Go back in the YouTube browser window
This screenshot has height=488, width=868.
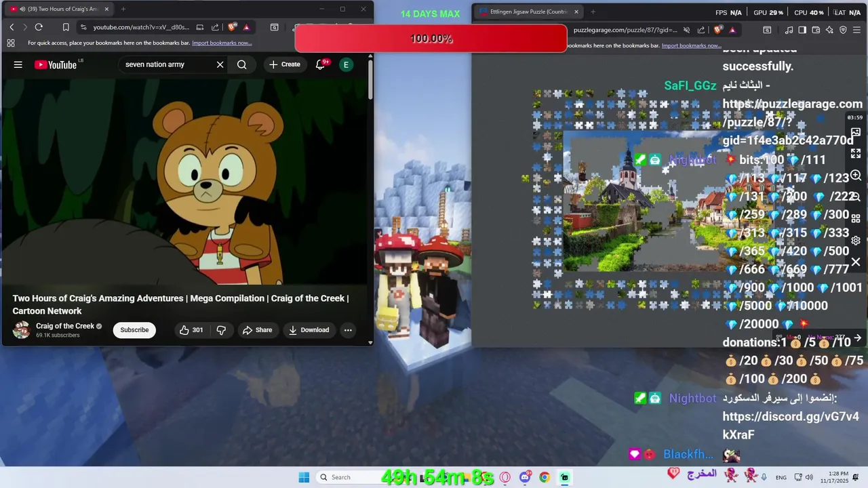click(12, 27)
